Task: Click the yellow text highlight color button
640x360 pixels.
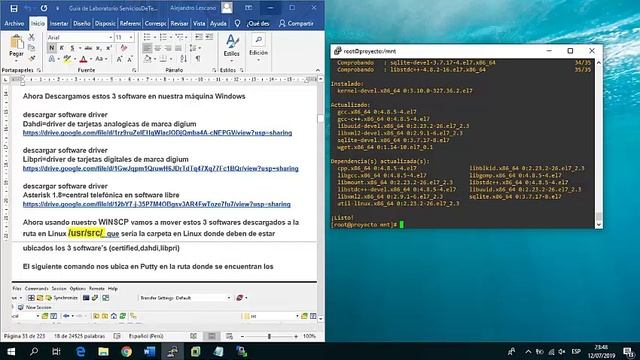Action: point(67,59)
